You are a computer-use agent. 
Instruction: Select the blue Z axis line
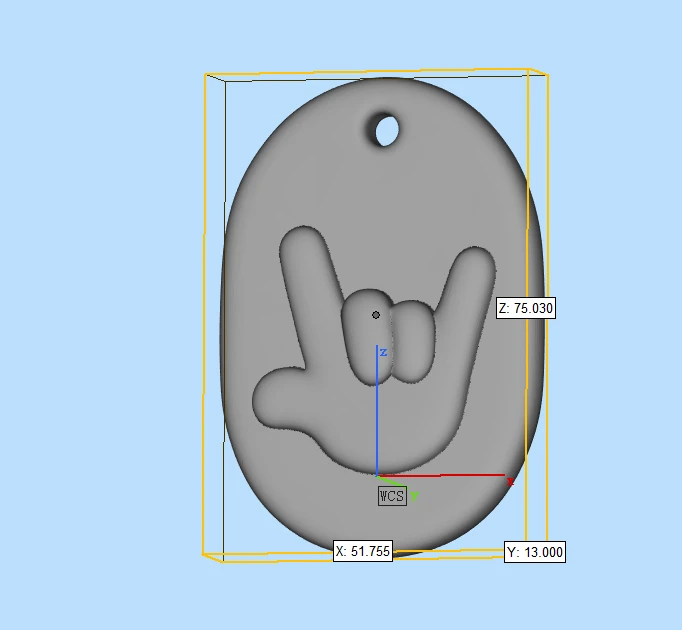coord(377,411)
